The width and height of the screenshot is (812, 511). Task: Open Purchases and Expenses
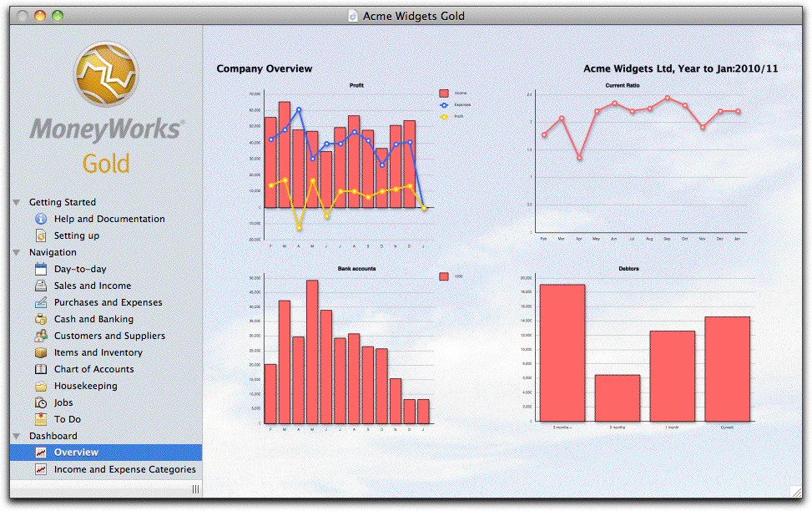coord(108,302)
